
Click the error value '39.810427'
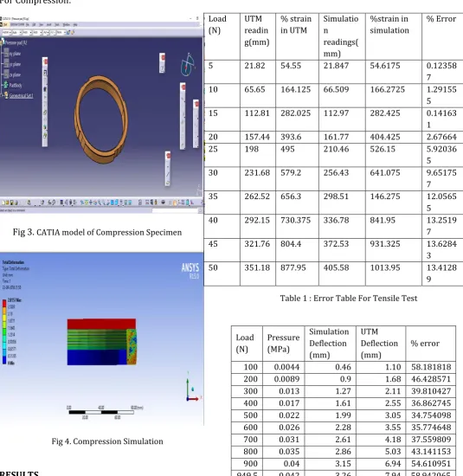(x=431, y=391)
